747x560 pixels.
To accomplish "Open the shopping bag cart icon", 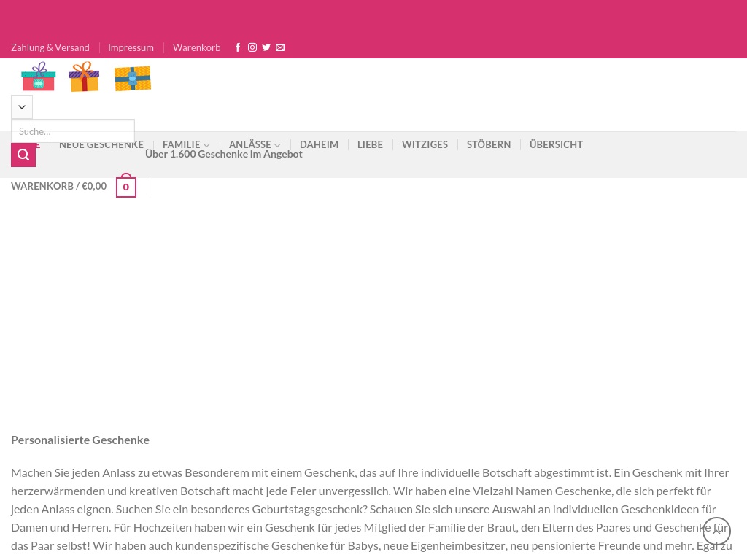I will (125, 186).
